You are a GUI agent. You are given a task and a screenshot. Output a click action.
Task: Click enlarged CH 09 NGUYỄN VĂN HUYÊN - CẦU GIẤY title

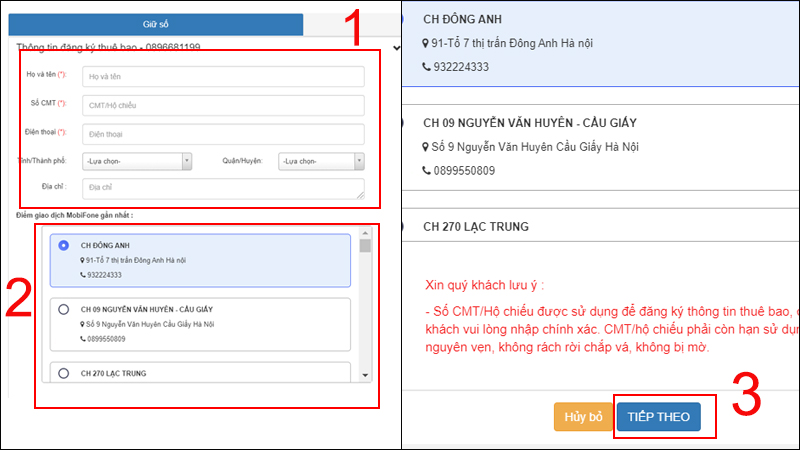pos(530,123)
